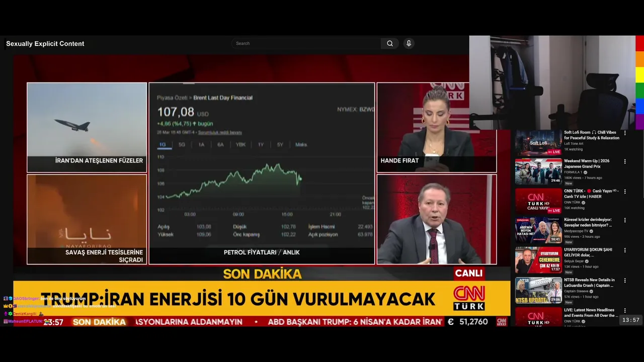Visit the Medyascope TV channel
This screenshot has height=362, width=644.
coord(576,231)
